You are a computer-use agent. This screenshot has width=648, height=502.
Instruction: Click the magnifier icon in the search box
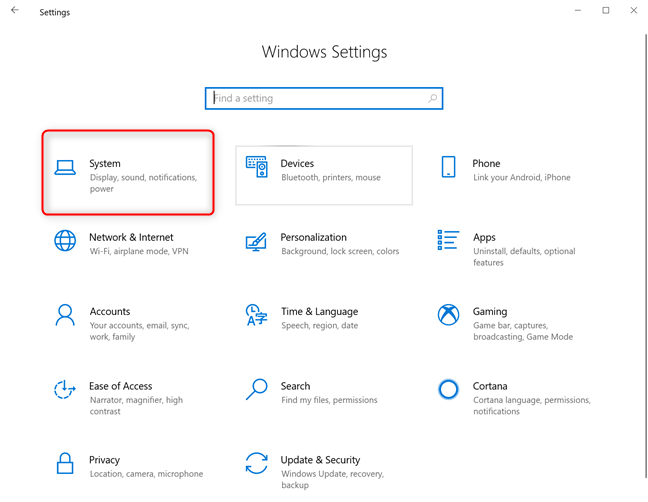[433, 98]
